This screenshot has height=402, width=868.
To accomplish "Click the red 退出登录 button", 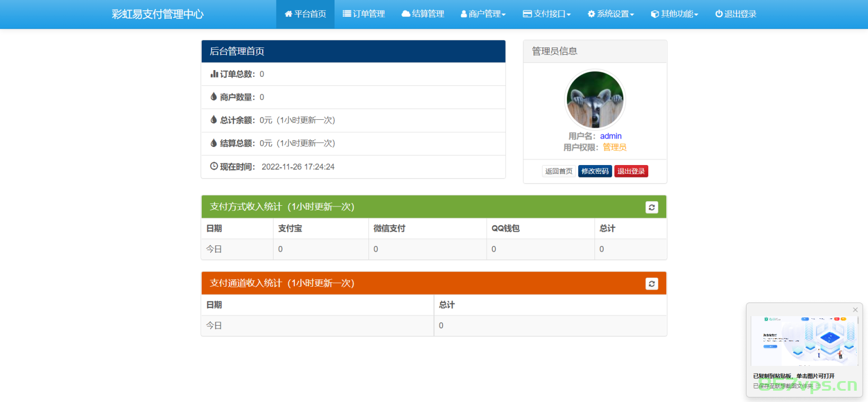I will (x=631, y=171).
